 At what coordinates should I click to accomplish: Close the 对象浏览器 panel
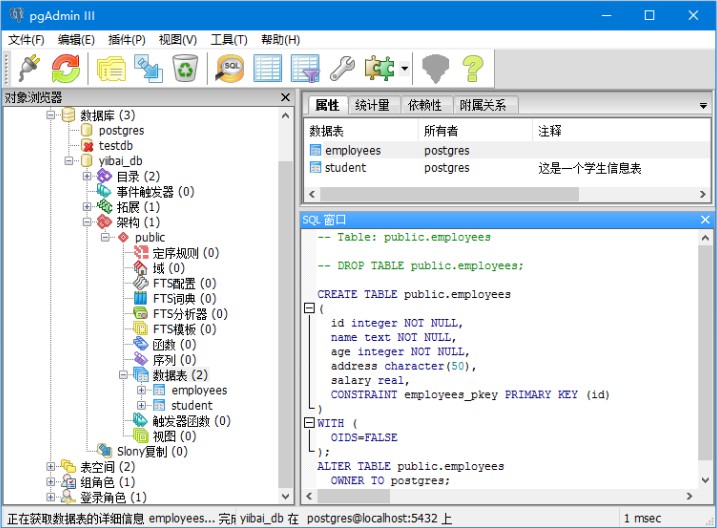click(x=285, y=97)
